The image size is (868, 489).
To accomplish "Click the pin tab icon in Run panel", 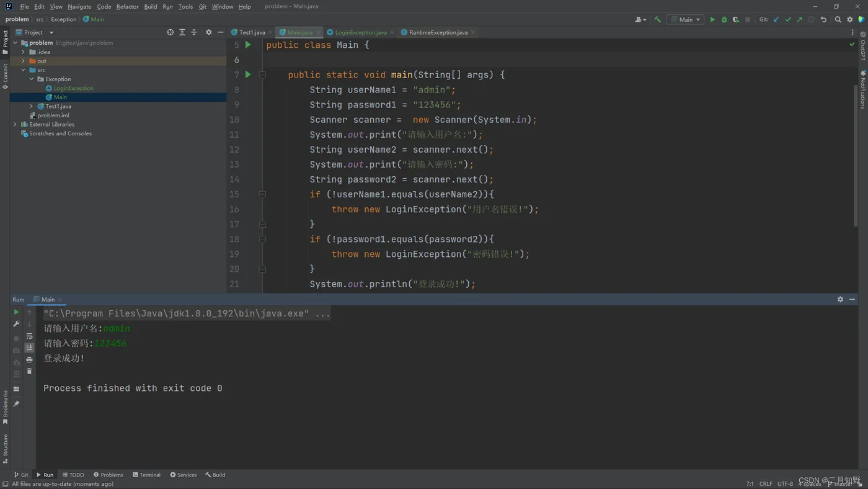I will pos(16,404).
